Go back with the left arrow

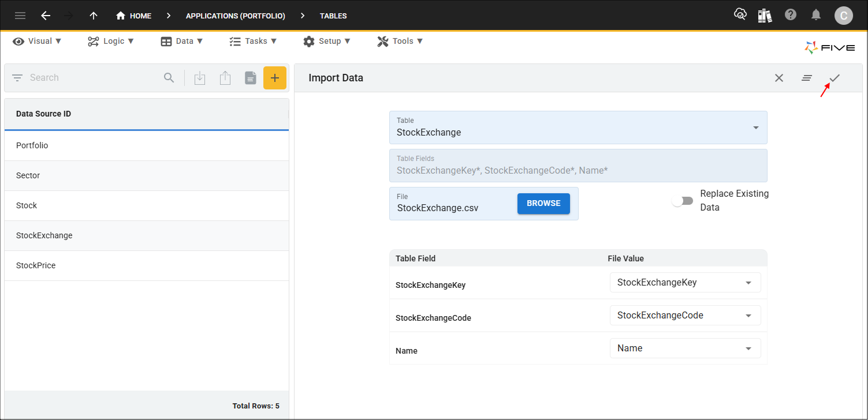click(46, 16)
